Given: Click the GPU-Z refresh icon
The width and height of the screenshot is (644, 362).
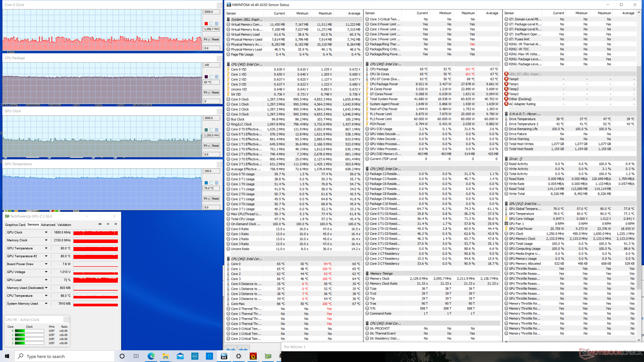Looking at the screenshot, I should (108, 224).
